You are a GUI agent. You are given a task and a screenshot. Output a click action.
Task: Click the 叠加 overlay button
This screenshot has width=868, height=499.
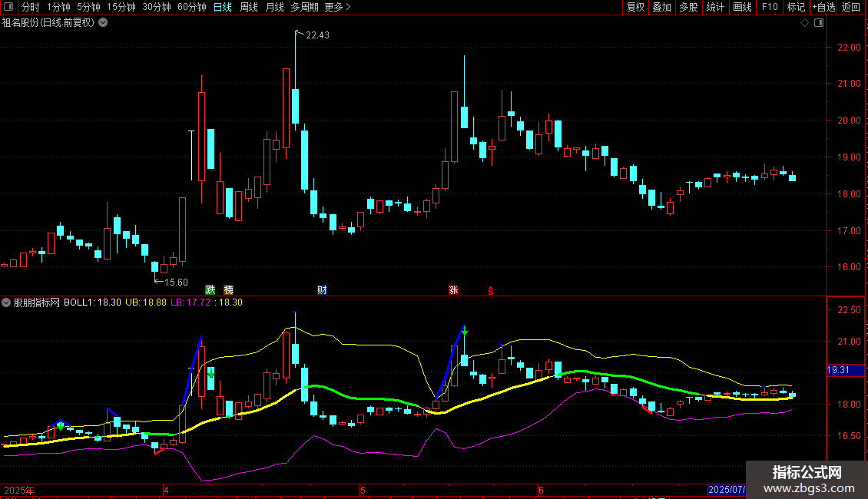pos(662,7)
